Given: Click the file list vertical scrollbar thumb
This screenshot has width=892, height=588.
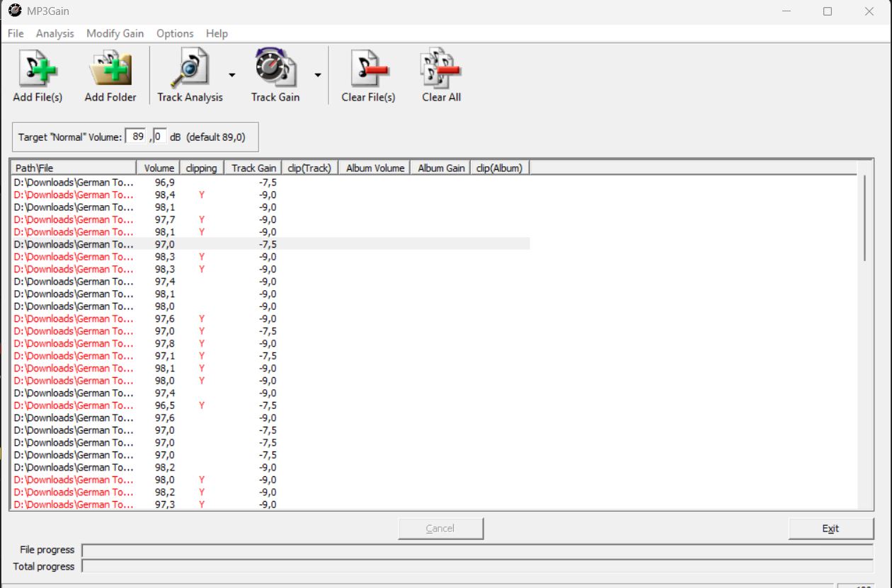Looking at the screenshot, I should 864,218.
